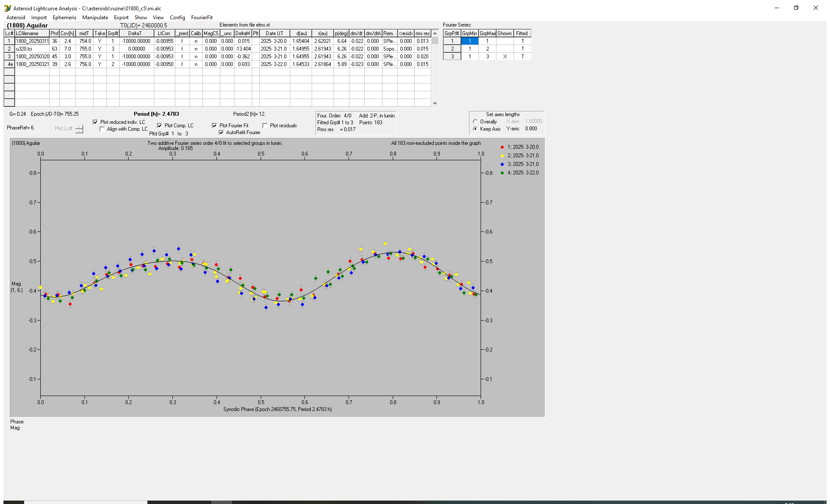Minimize the application window
The height and width of the screenshot is (504, 830).
pos(776,8)
